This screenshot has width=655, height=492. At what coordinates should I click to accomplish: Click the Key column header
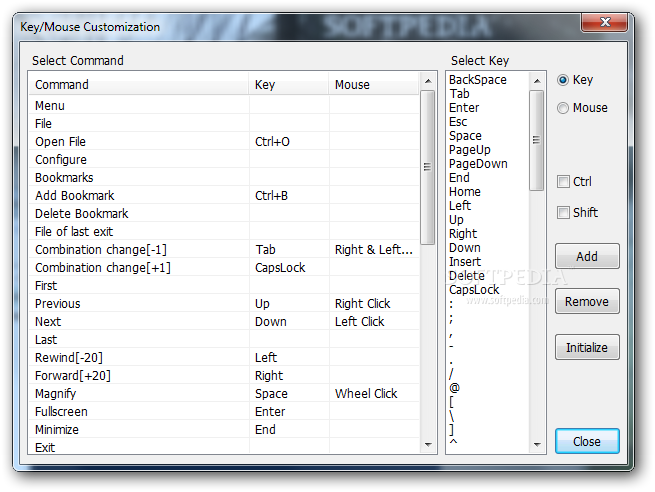pos(289,84)
